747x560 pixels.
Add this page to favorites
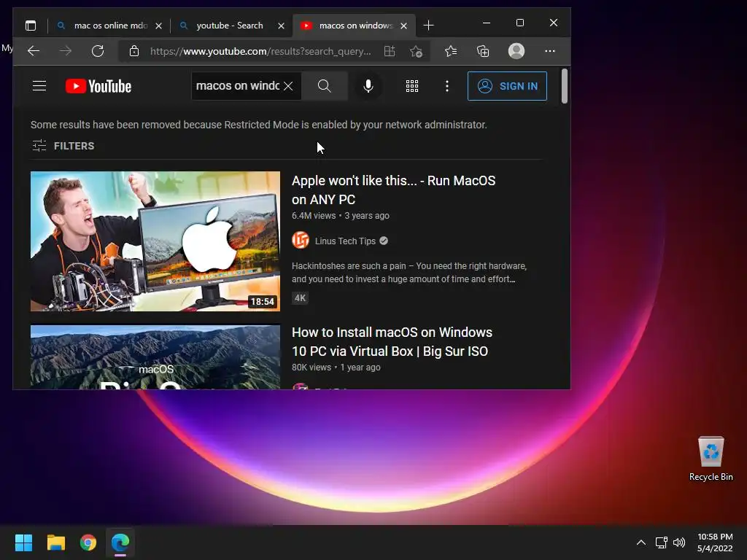click(x=416, y=52)
